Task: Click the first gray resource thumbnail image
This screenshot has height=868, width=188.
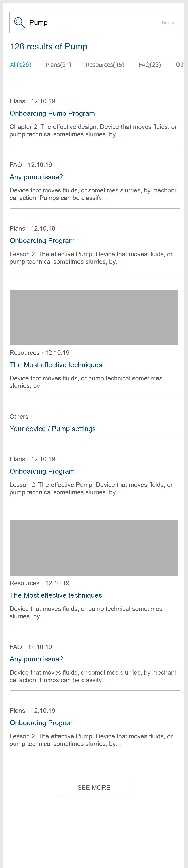Action: pyautogui.click(x=94, y=317)
